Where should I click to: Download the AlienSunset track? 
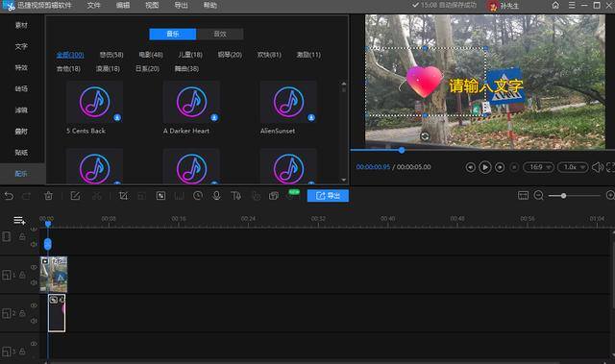[311, 117]
